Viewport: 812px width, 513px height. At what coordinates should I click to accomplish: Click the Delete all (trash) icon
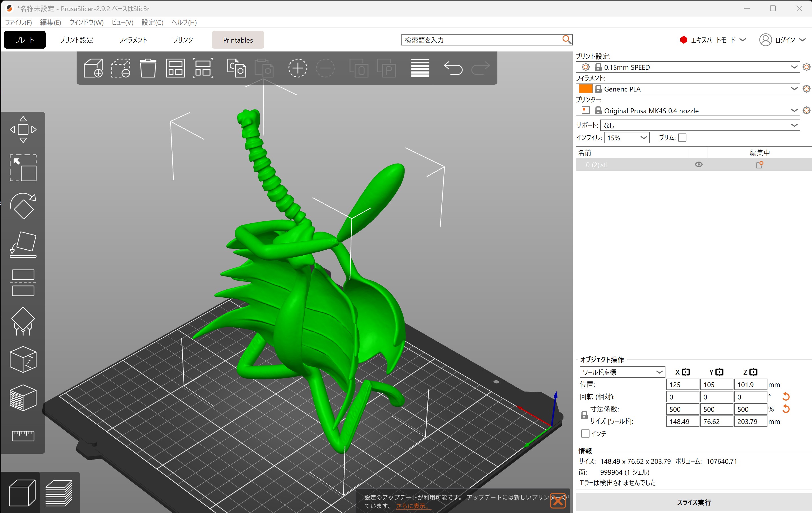[x=148, y=68]
